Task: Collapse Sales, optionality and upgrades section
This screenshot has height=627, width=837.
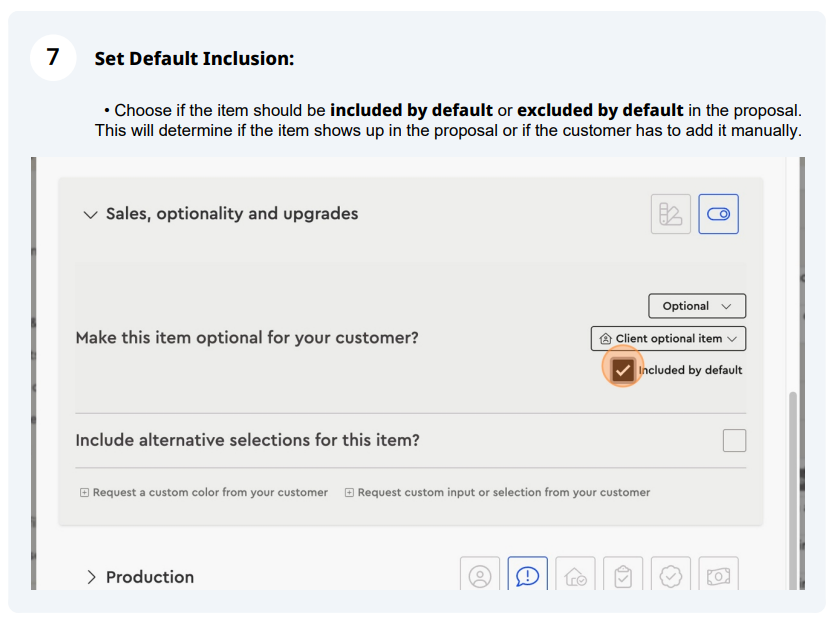Action: 90,215
